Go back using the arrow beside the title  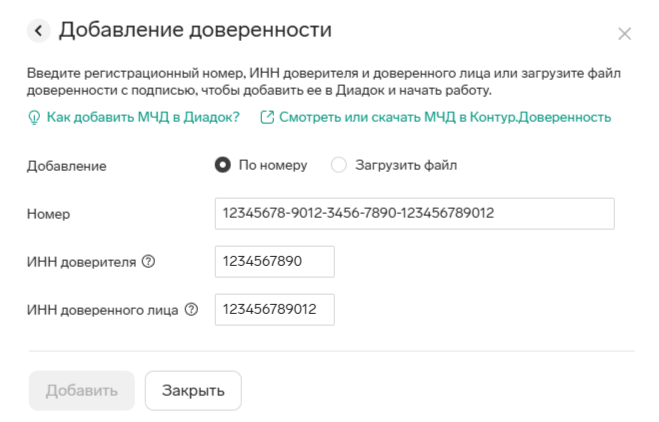coord(39,31)
